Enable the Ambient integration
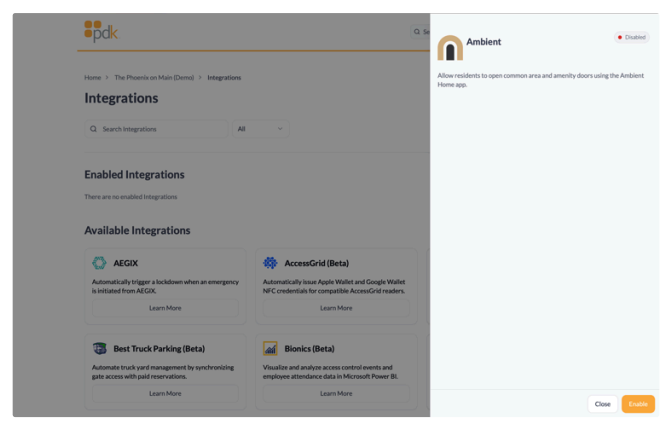This screenshot has width=670, height=429. click(x=638, y=404)
